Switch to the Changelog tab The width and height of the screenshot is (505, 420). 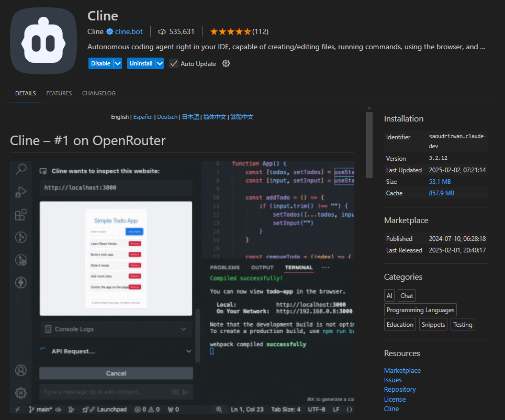click(x=99, y=93)
